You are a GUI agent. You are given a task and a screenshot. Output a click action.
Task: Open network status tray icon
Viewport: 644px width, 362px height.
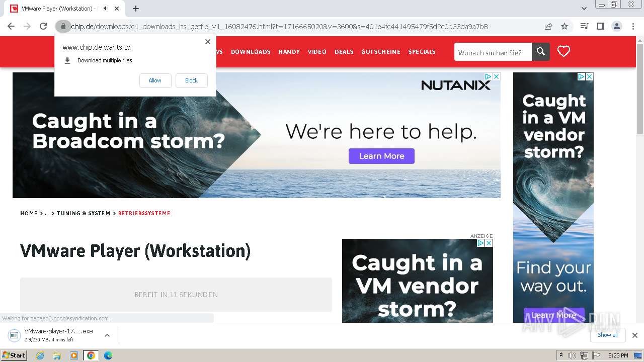(584, 355)
